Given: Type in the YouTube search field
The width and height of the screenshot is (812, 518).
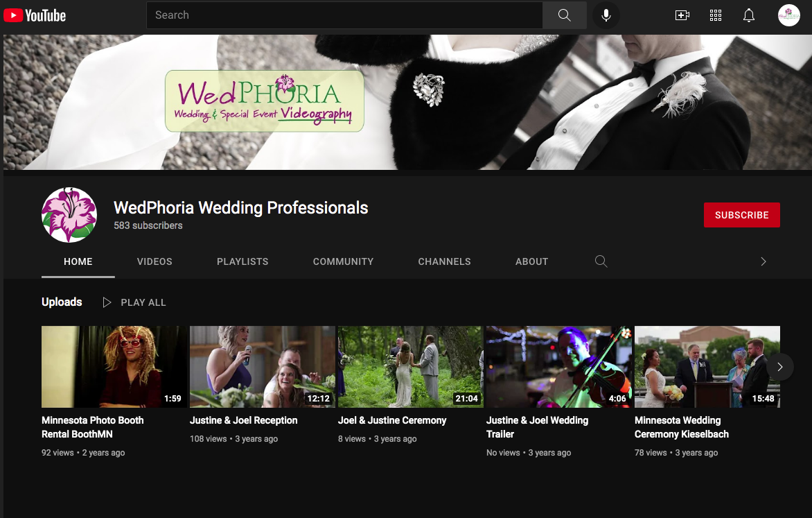Looking at the screenshot, I should (344, 15).
